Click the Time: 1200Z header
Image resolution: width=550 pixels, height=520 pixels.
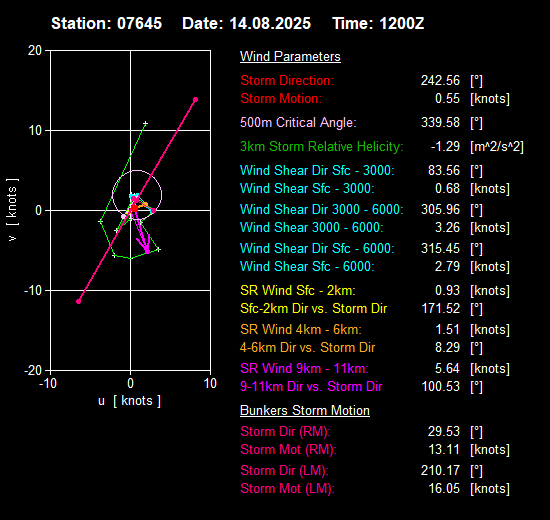(x=378, y=24)
